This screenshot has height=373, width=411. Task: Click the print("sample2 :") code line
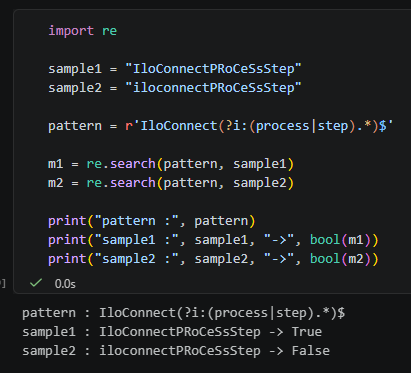click(x=213, y=259)
